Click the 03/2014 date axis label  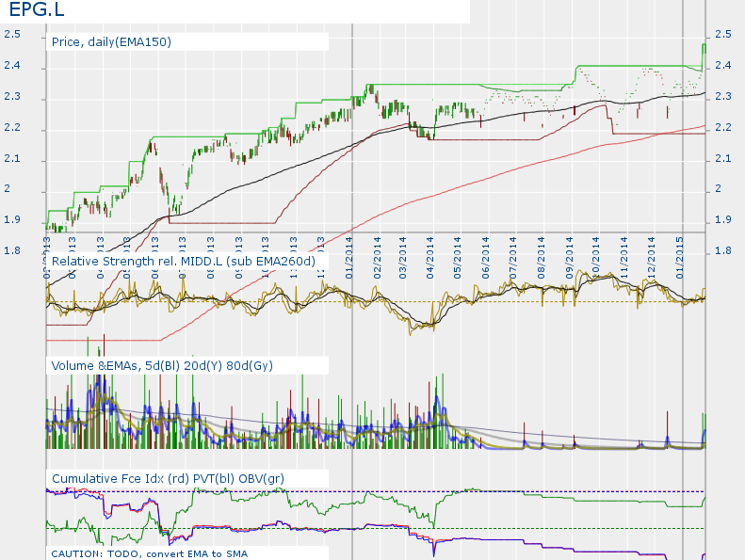pyautogui.click(x=403, y=258)
